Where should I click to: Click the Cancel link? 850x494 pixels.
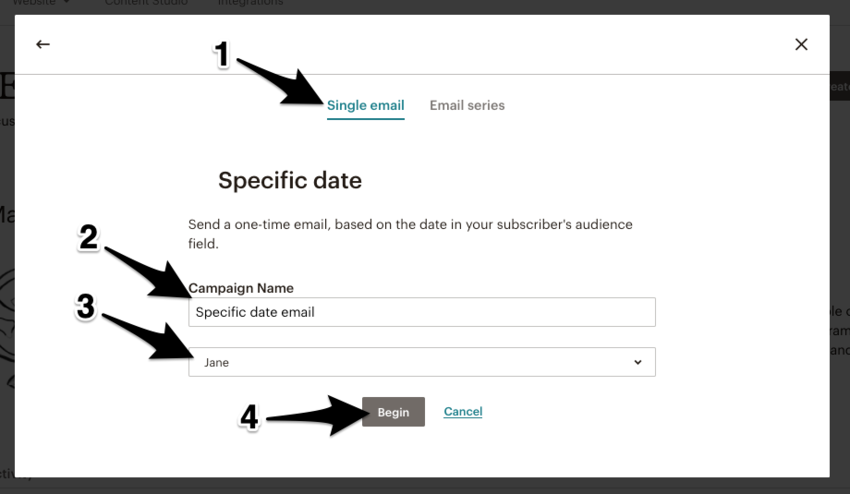tap(463, 412)
